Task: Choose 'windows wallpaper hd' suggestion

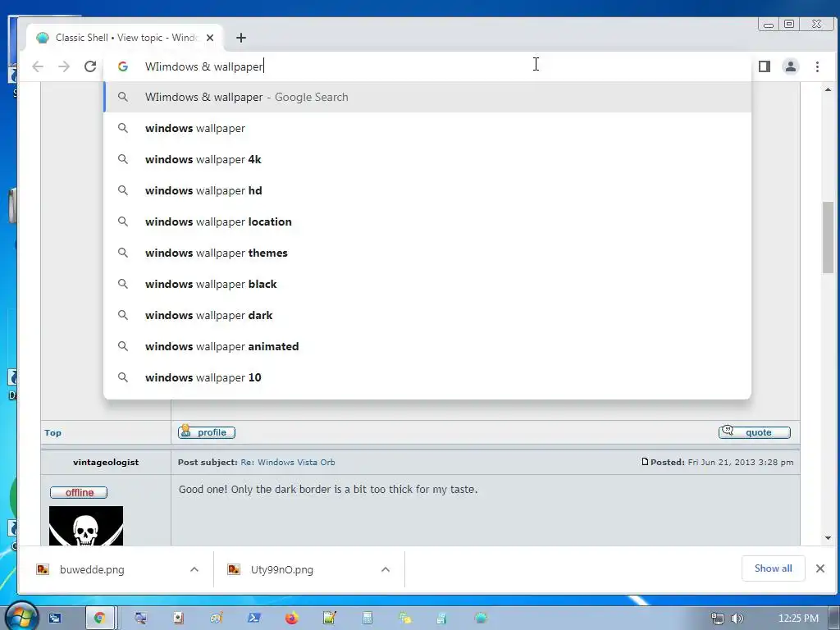Action: [x=427, y=190]
